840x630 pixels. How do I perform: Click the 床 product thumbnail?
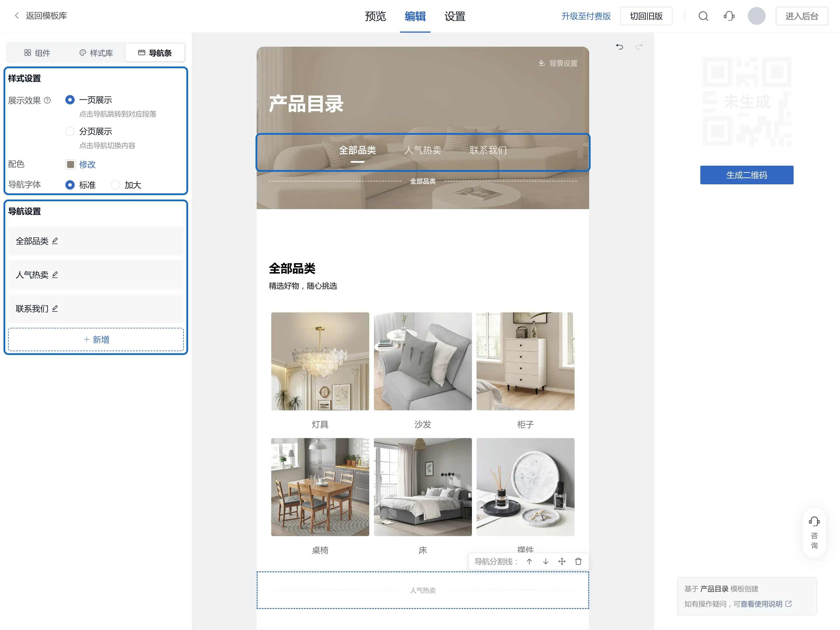point(423,487)
